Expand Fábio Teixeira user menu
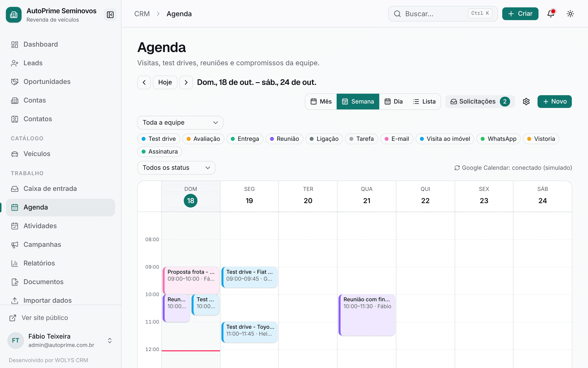Viewport: 588px width, 368px height. tap(61, 341)
